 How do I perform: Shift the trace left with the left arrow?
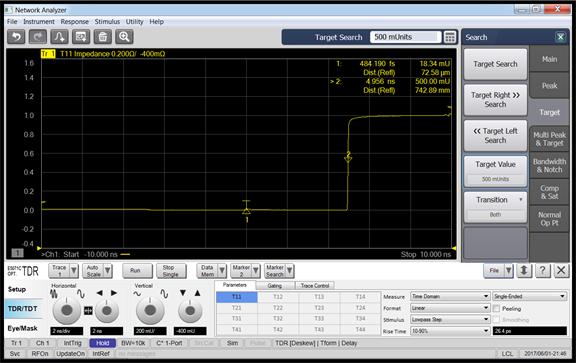100,293
